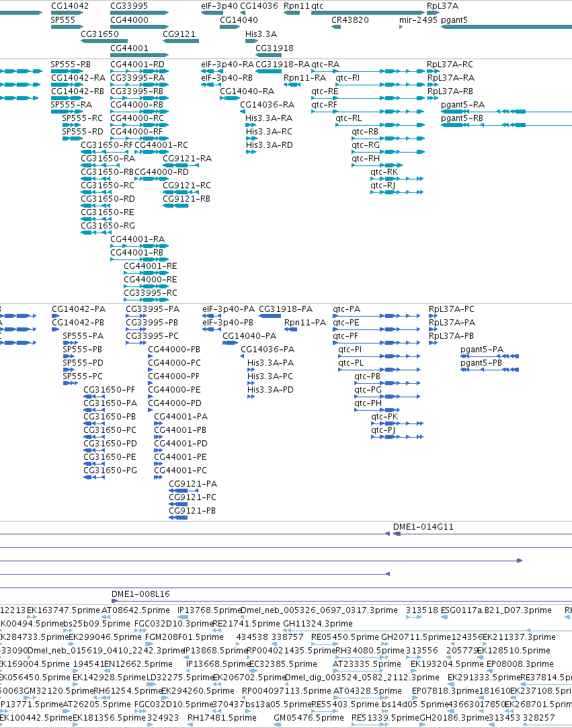Select transcript pgant5-RA
The width and height of the screenshot is (572, 728).
[506, 112]
